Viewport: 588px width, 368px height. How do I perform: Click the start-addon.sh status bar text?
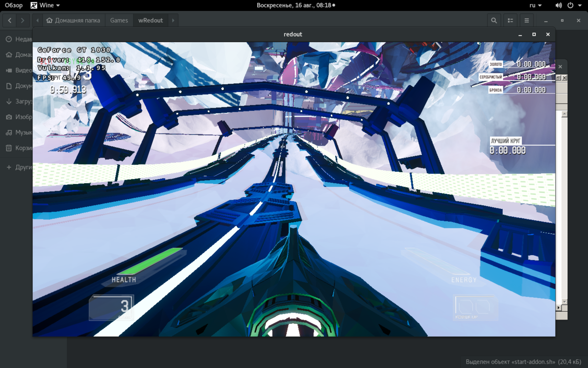[x=524, y=362]
